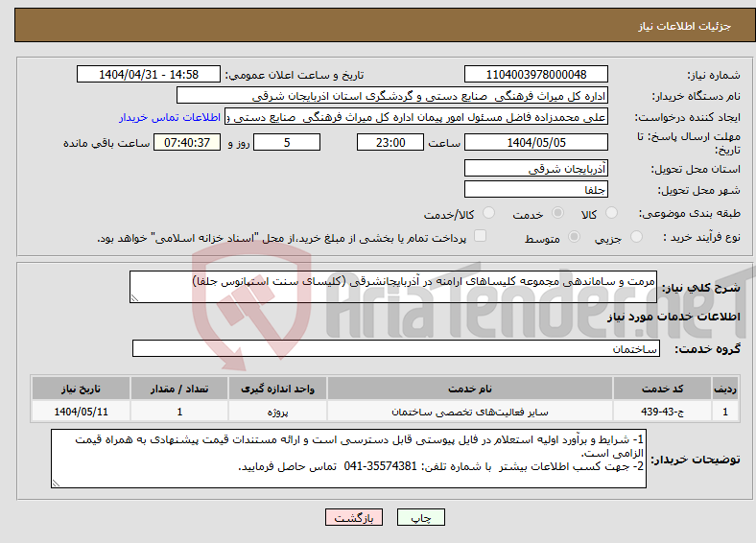
Task: Click the چاپ (print) button
Action: [x=420, y=517]
